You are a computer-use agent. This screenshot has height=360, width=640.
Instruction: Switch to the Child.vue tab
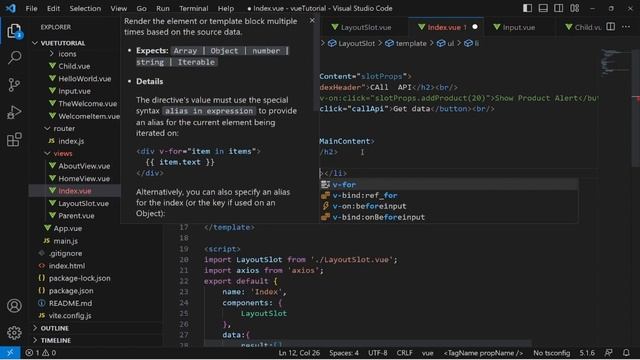point(583,27)
